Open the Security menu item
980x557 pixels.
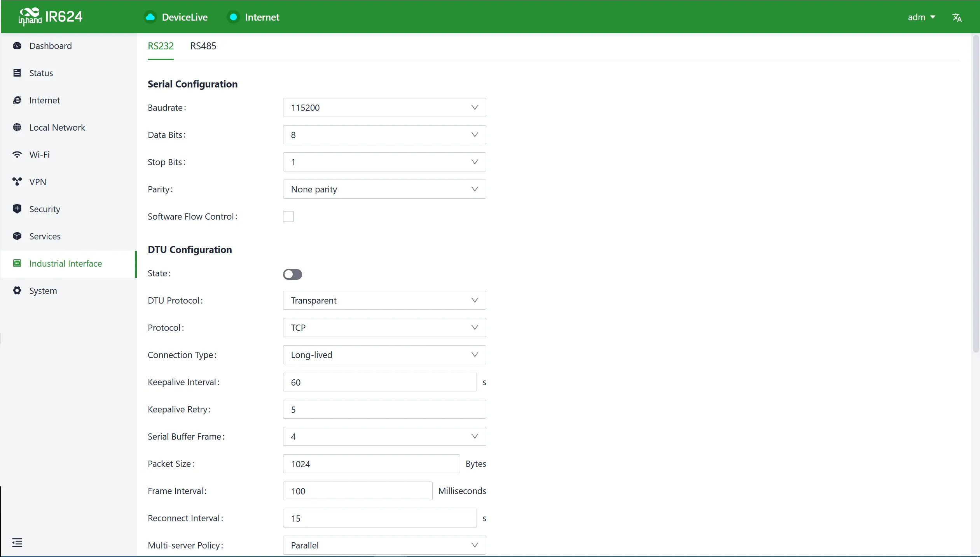[x=68, y=209]
